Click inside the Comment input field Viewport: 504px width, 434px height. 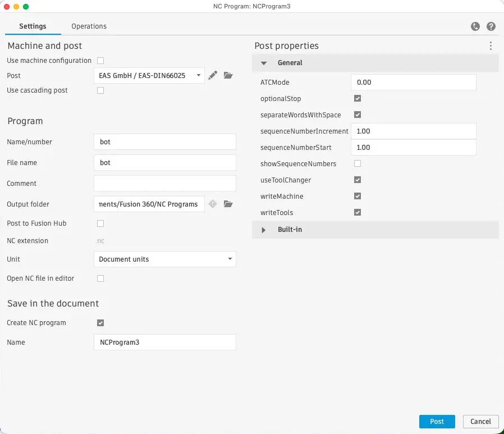pyautogui.click(x=164, y=183)
